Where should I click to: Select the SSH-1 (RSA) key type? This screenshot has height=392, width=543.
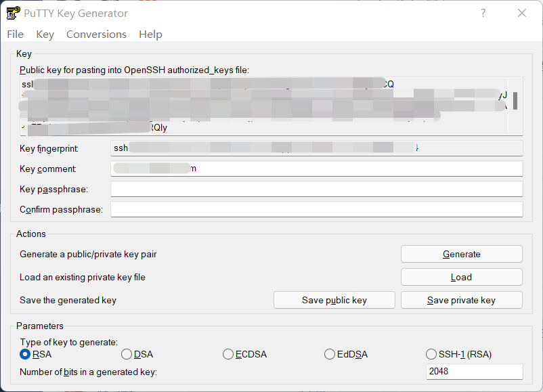pos(459,354)
